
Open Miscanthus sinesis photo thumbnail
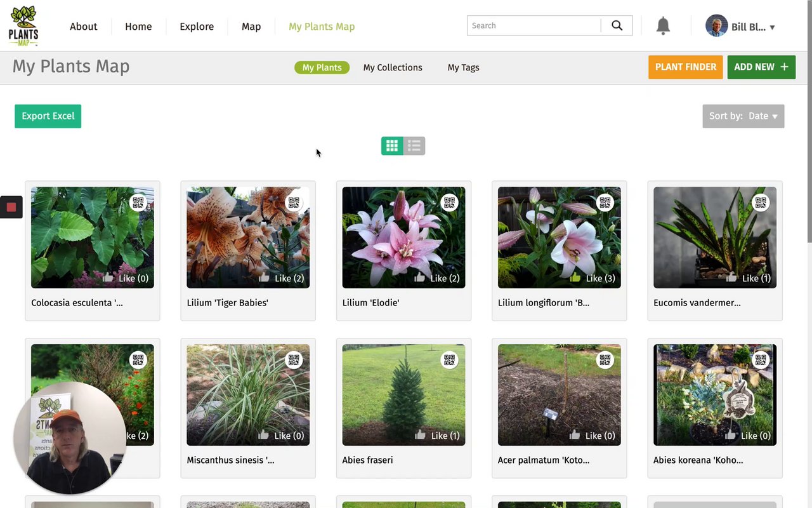[x=248, y=395]
